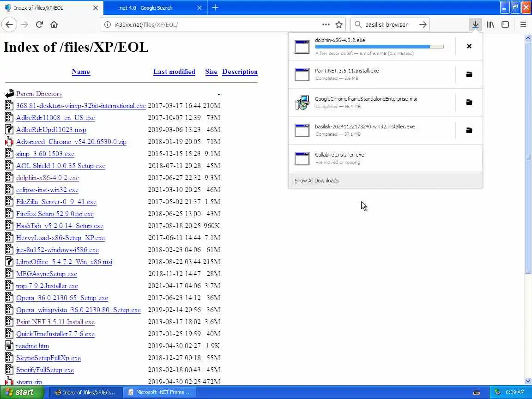Go back with the browser back arrow

(x=9, y=24)
